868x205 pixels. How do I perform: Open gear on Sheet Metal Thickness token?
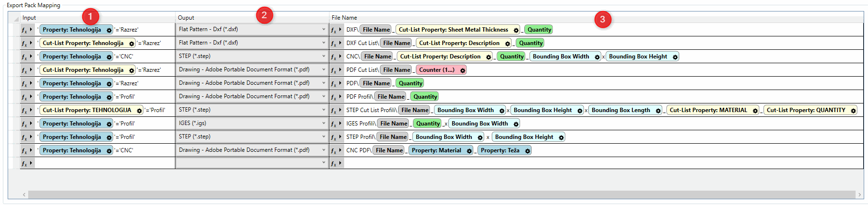(x=516, y=30)
